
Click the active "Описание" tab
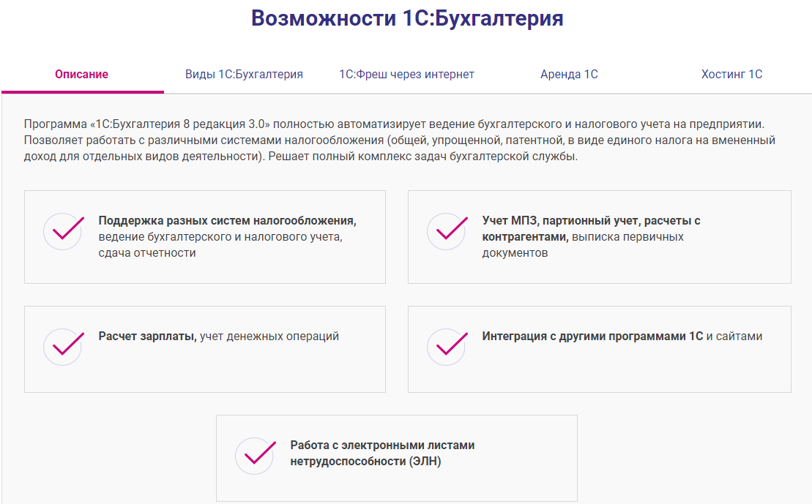pyautogui.click(x=81, y=74)
